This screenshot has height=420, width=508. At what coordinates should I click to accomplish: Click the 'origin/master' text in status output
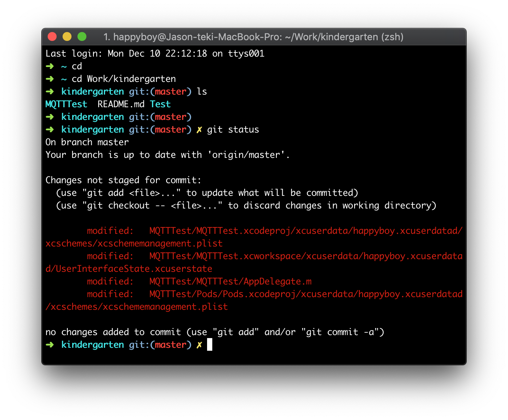[246, 155]
